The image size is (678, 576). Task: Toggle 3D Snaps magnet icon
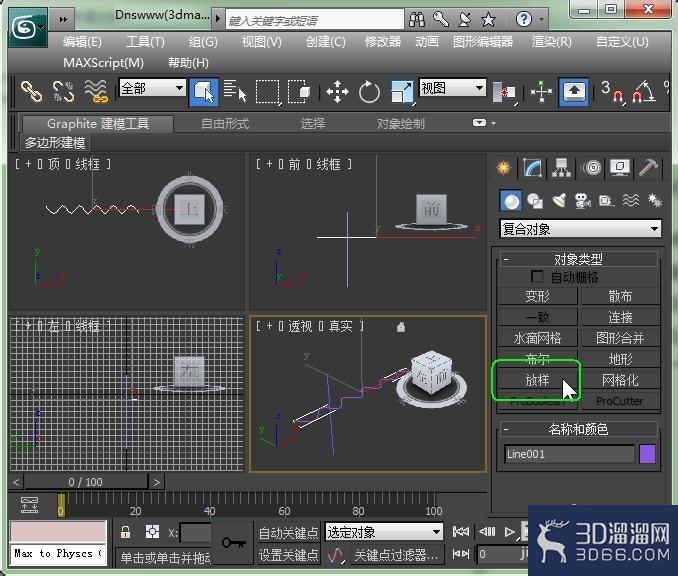tap(613, 92)
